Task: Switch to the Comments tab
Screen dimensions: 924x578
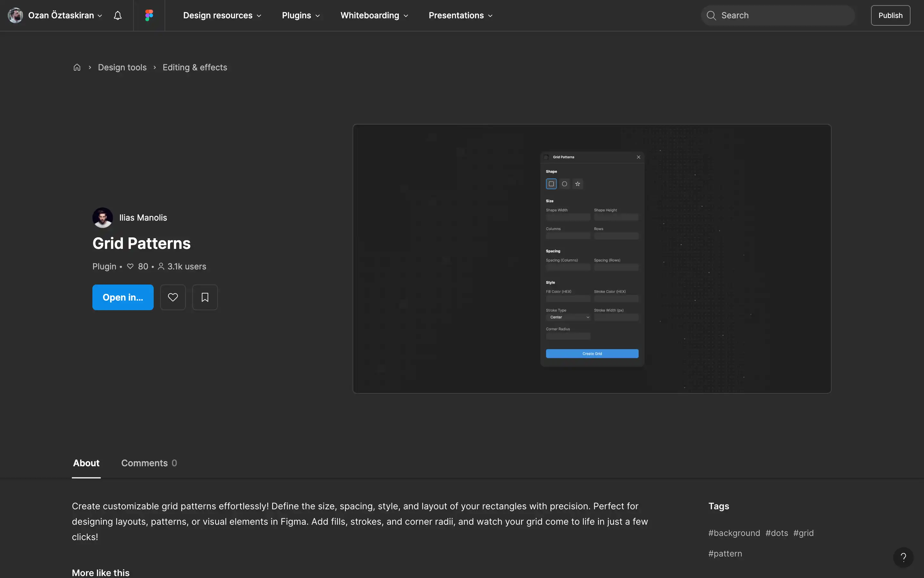Action: [x=149, y=463]
